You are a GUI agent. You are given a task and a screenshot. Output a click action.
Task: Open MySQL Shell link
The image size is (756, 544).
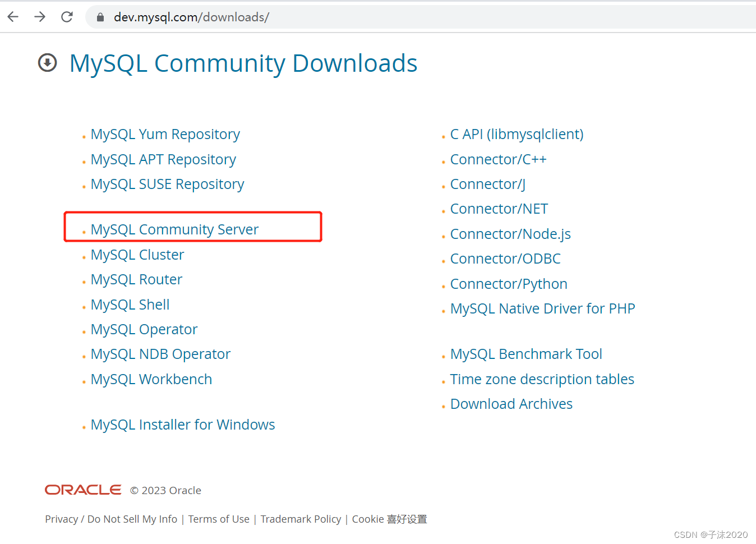click(x=130, y=305)
